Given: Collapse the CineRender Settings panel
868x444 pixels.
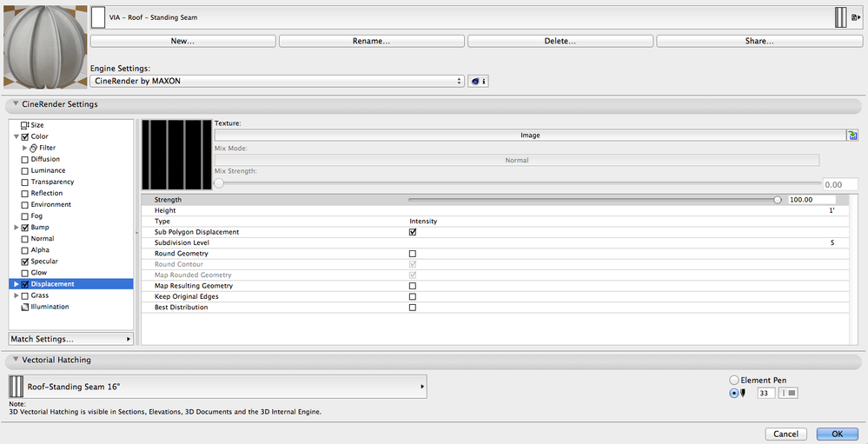Looking at the screenshot, I should coord(16,103).
